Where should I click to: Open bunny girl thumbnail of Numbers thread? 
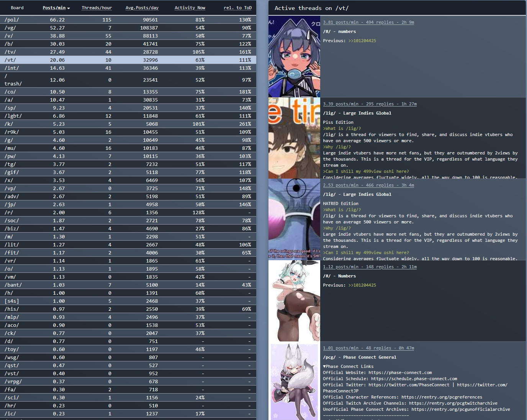[294, 301]
